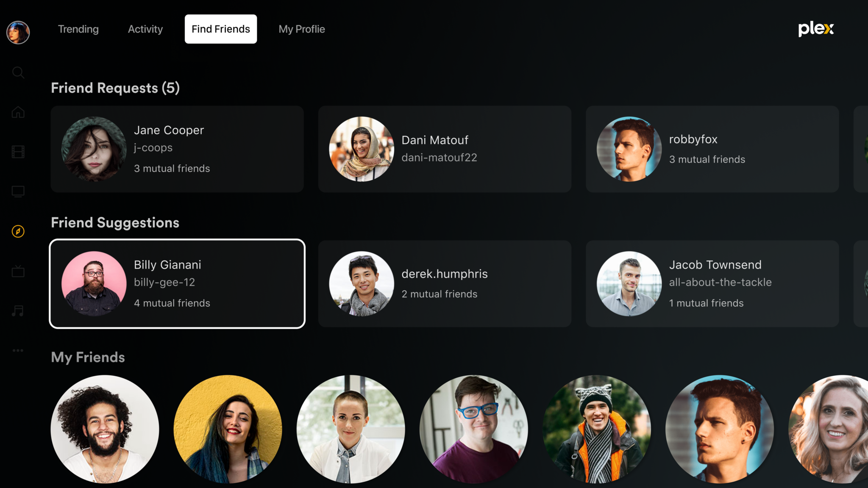The width and height of the screenshot is (868, 488).
Task: Open the first friend avatar under My Friends
Action: coord(104,429)
